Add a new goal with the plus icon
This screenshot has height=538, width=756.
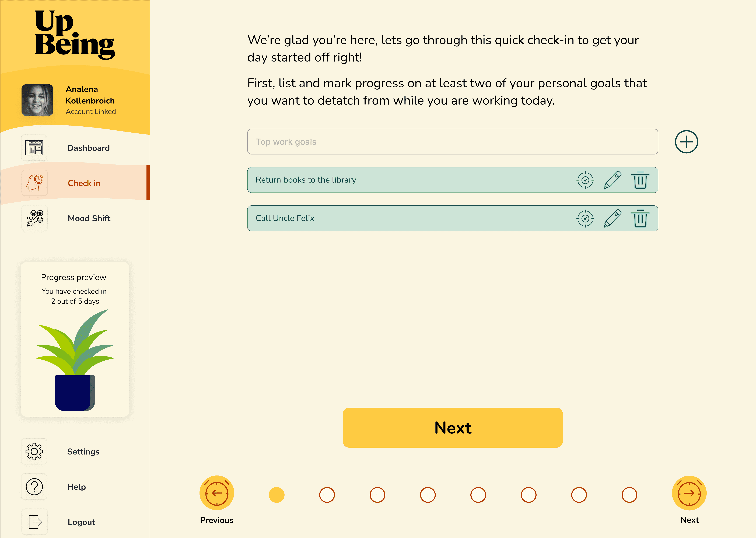(x=687, y=142)
